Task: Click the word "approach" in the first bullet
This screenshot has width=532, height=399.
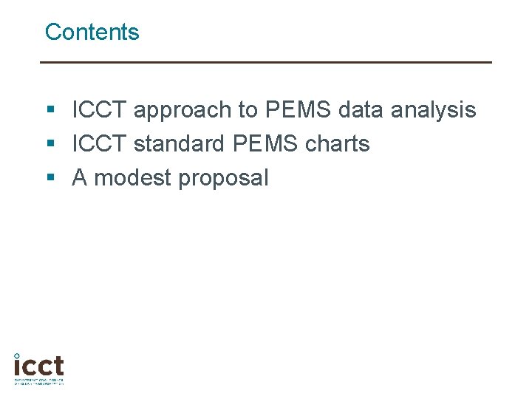Action: [183, 111]
